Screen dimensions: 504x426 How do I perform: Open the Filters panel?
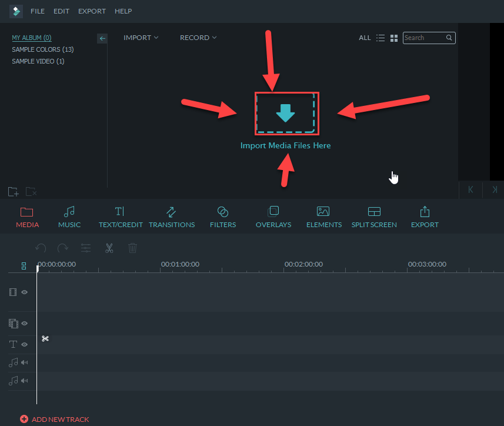click(x=222, y=217)
